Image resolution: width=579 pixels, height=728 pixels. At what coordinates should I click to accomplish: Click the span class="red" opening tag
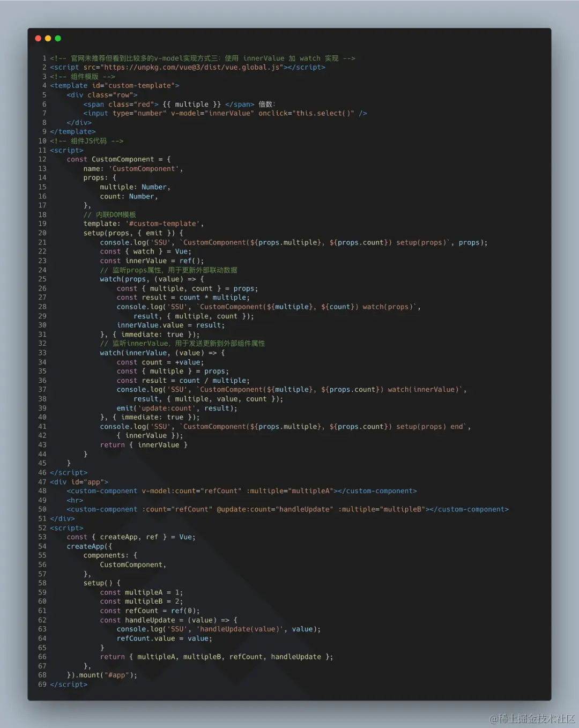[121, 105]
